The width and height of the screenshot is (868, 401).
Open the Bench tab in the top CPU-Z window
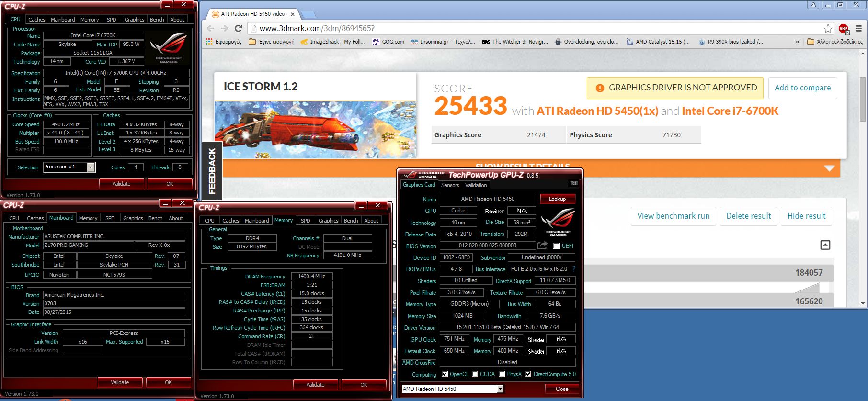click(157, 20)
